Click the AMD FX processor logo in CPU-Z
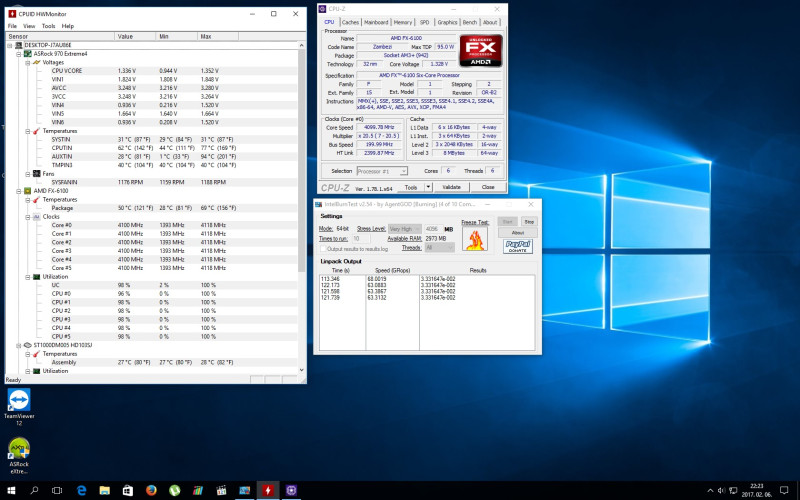Viewport: 800px width, 500px height. coord(481,51)
